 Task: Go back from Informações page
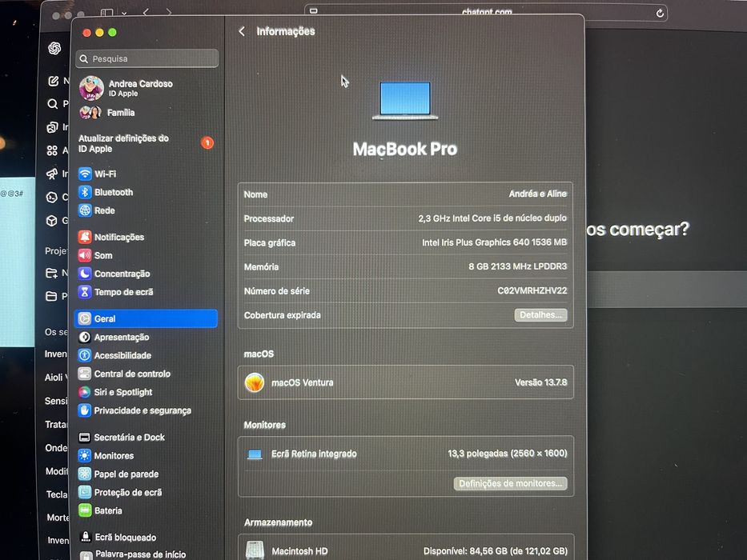pos(242,31)
